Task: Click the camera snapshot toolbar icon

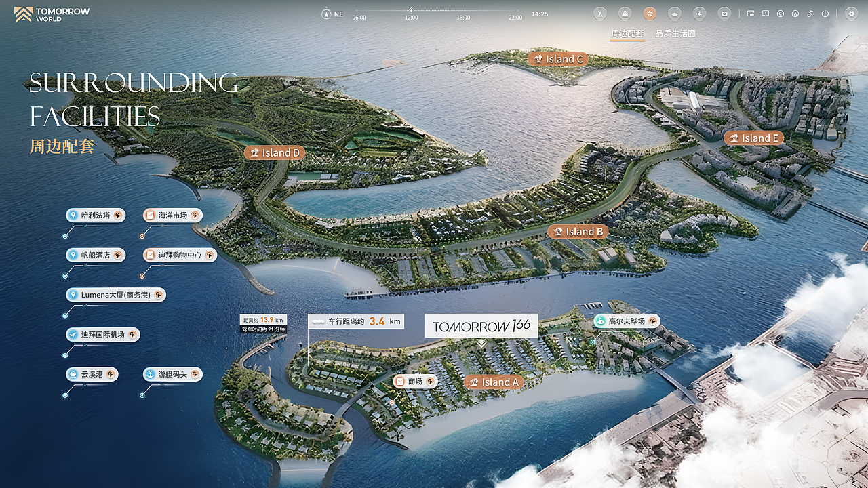Action: click(x=724, y=14)
